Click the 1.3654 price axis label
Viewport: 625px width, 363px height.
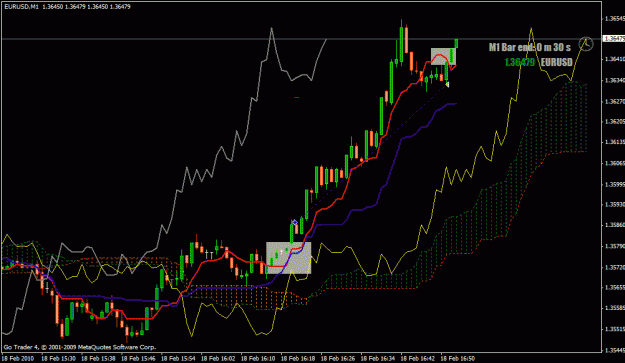coord(614,18)
